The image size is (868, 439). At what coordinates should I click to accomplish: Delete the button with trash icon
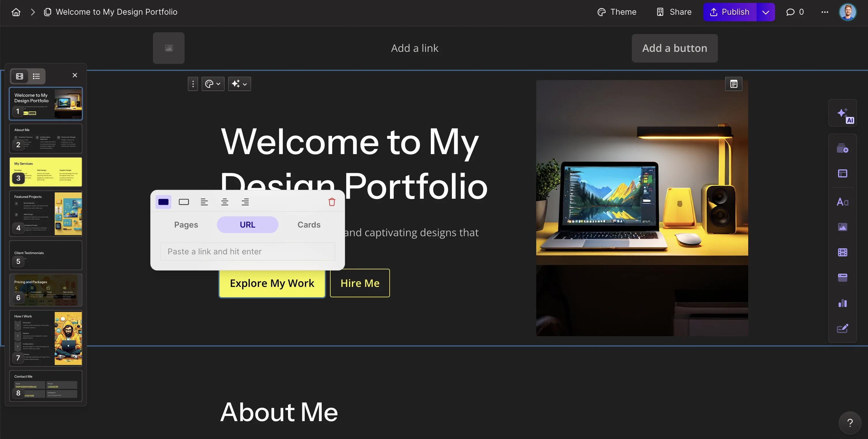pyautogui.click(x=331, y=202)
